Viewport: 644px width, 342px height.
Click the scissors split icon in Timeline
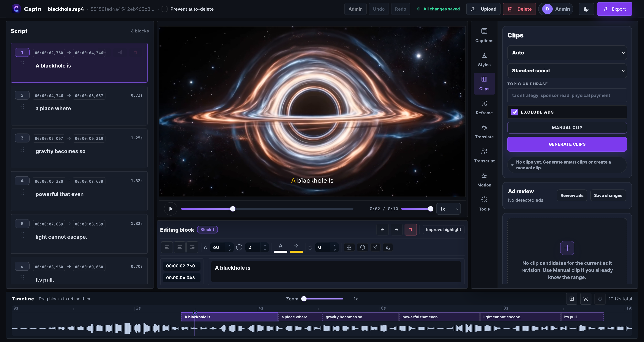coord(585,299)
